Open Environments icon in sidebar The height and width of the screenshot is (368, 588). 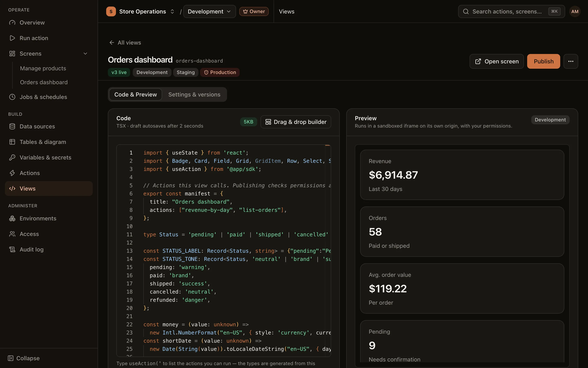coord(12,218)
